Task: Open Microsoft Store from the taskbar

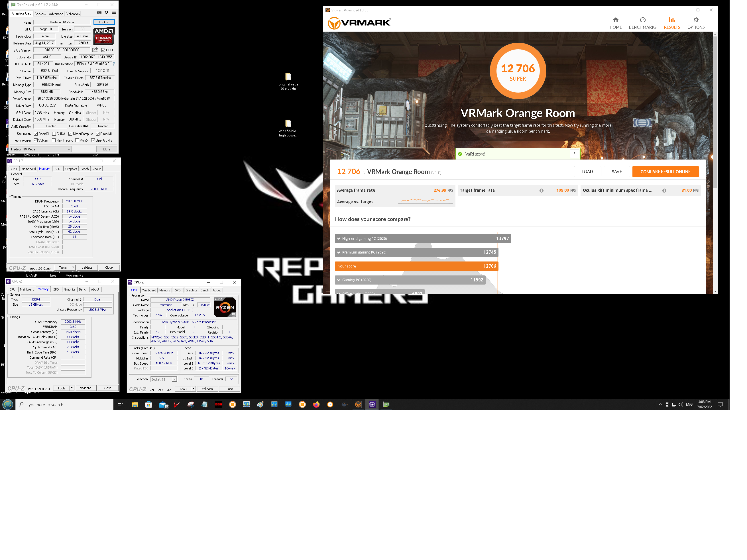Action: (148, 404)
